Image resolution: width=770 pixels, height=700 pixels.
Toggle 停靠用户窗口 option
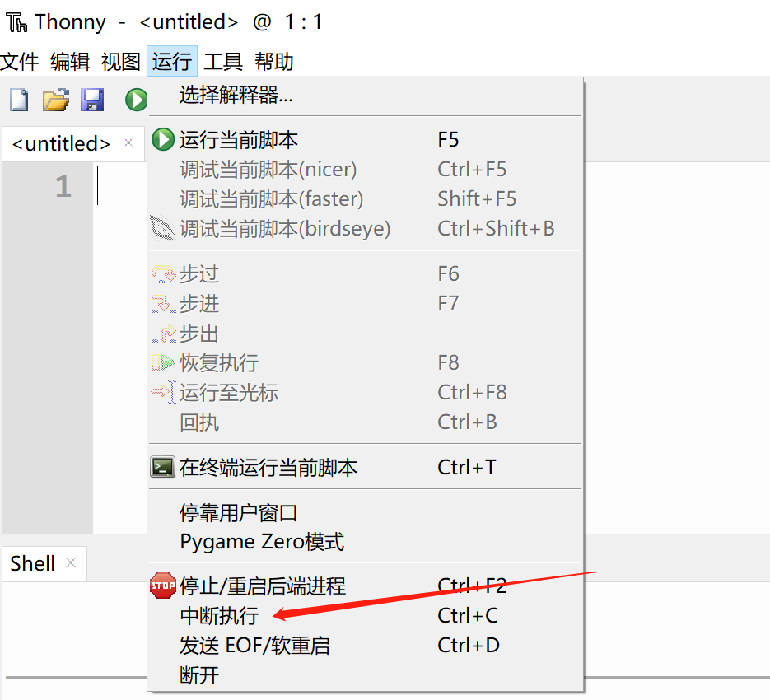coord(365,513)
